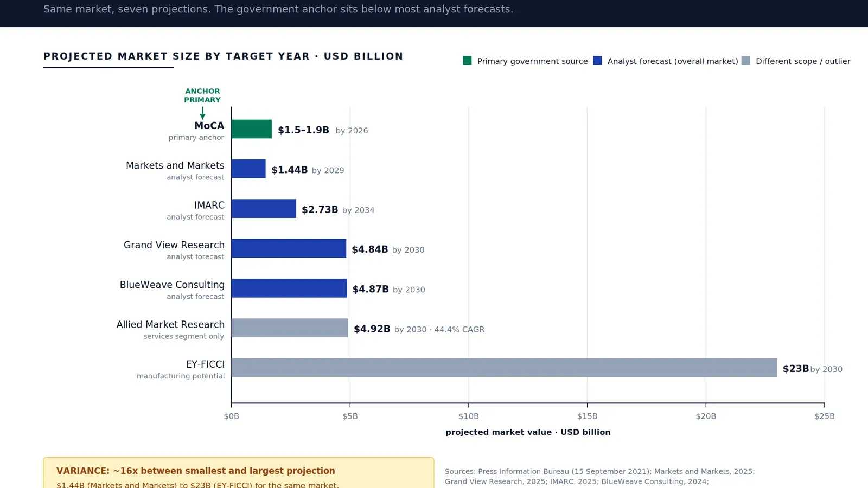Screen dimensions: 868x488
Task: Click the Grand View Research bar
Action: pos(289,248)
